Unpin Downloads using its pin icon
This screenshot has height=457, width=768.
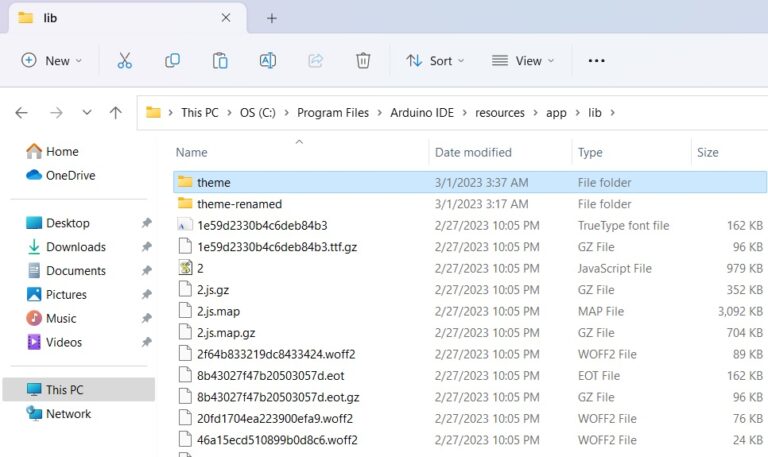click(146, 247)
